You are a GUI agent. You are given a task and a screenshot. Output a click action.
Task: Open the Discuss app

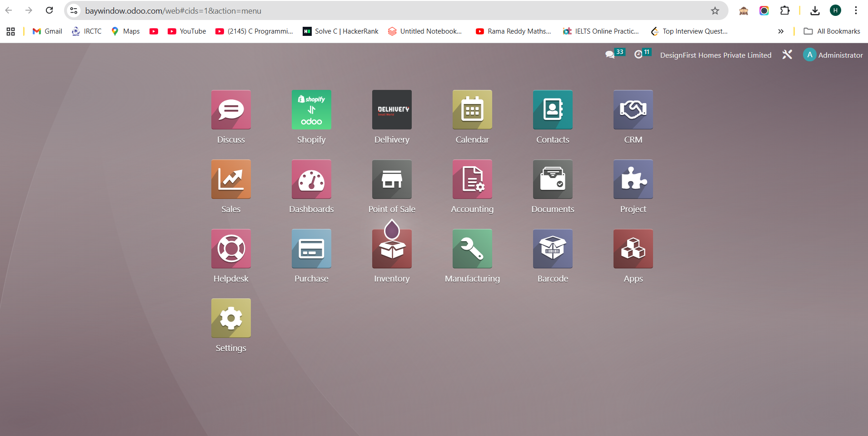(231, 110)
